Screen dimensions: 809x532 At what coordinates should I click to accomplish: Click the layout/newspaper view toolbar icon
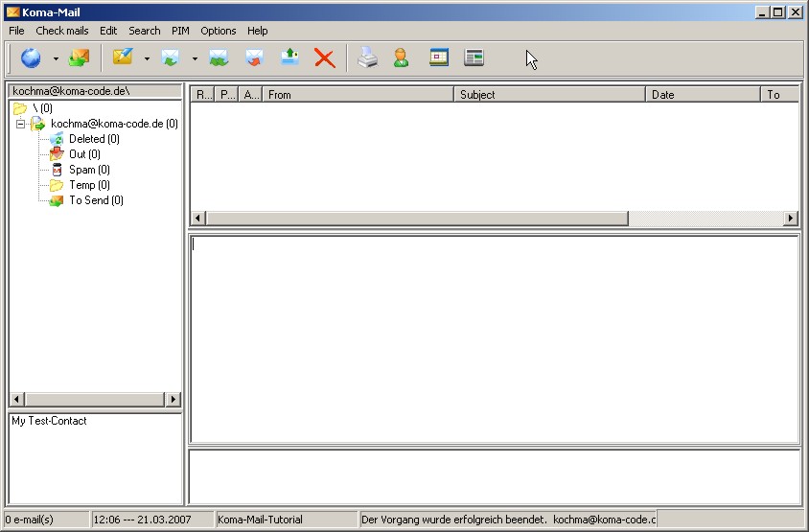pos(474,58)
